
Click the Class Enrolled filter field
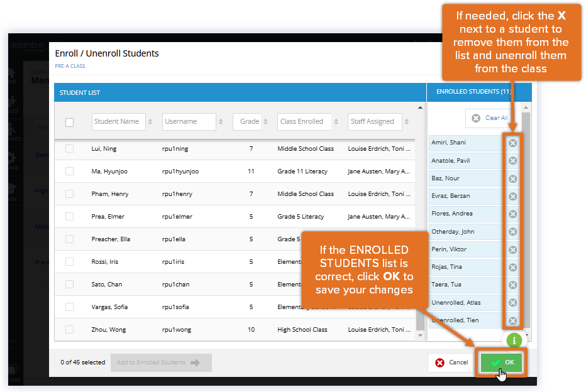[304, 122]
